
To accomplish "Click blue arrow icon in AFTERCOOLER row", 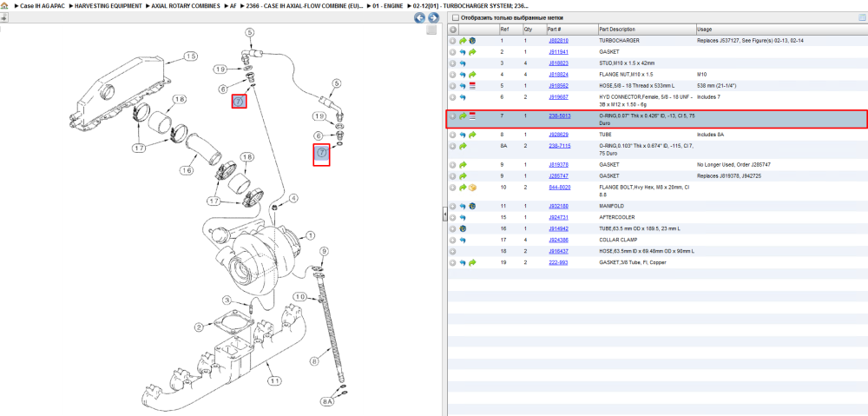I will tap(463, 217).
